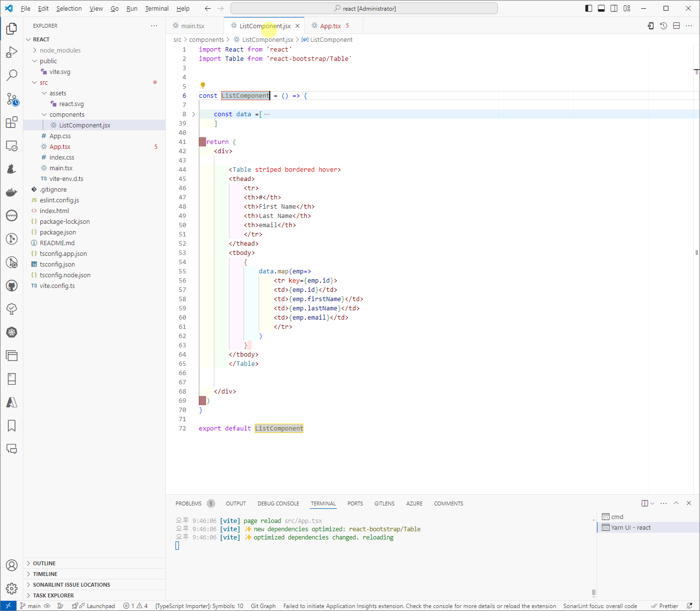Open the remote window indicator
Screen dimensions: 700x611
point(8,606)
